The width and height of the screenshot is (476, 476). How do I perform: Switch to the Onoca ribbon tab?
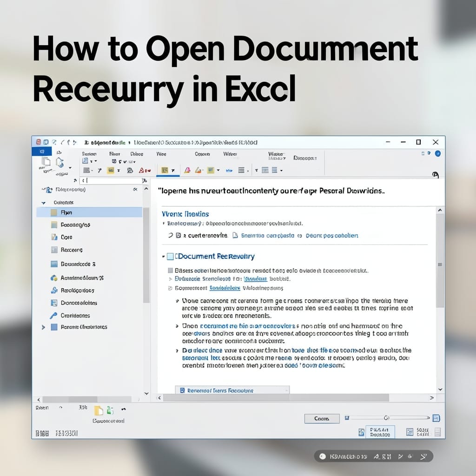tap(203, 154)
